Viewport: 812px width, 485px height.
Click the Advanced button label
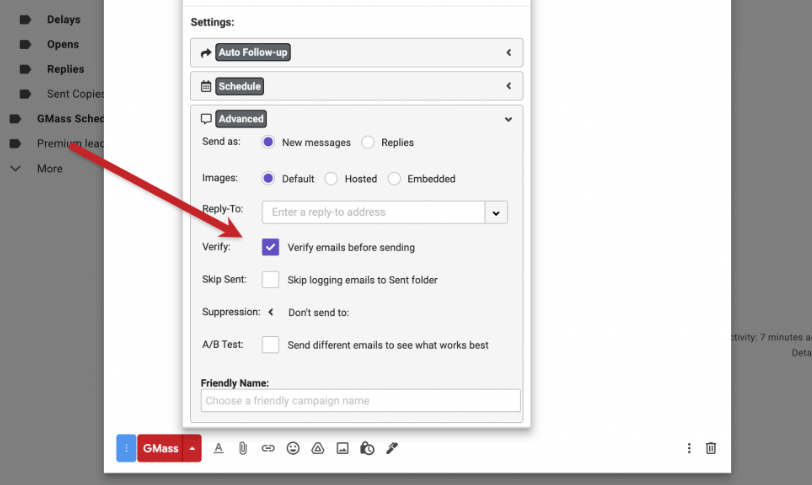[x=241, y=119]
